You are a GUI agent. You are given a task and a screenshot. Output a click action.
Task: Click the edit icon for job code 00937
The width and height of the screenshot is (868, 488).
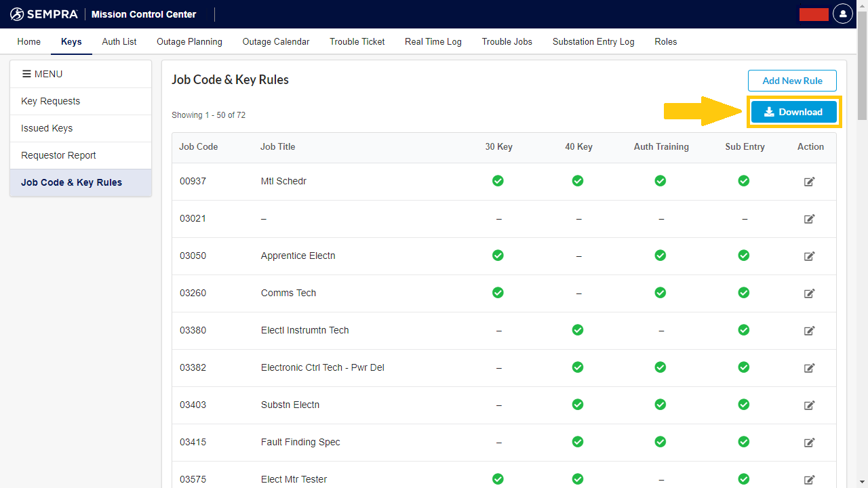(x=809, y=182)
